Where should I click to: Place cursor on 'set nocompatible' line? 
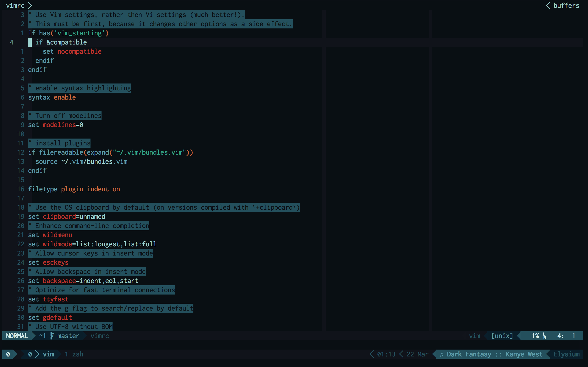72,51
